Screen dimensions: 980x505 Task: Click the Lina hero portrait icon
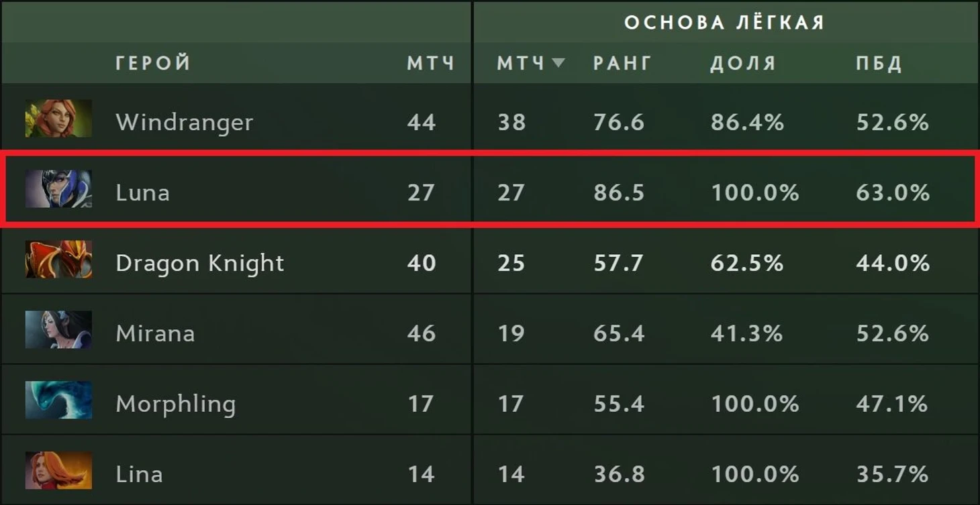pos(58,471)
